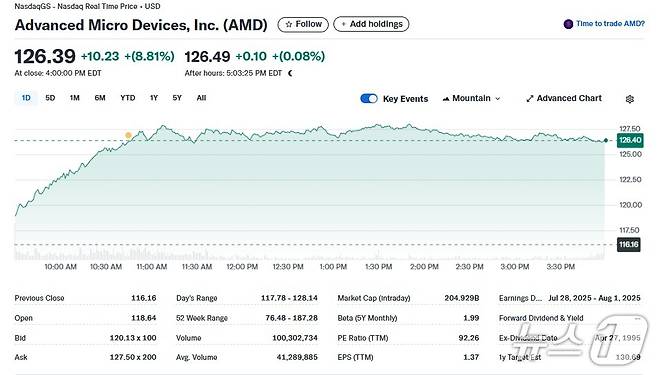The width and height of the screenshot is (658, 375).
Task: Click the Open value 118.64
Action: point(144,318)
